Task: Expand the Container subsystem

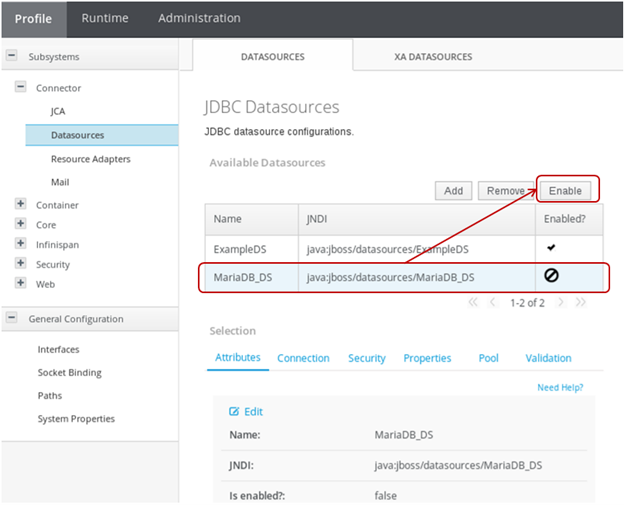Action: point(20,204)
